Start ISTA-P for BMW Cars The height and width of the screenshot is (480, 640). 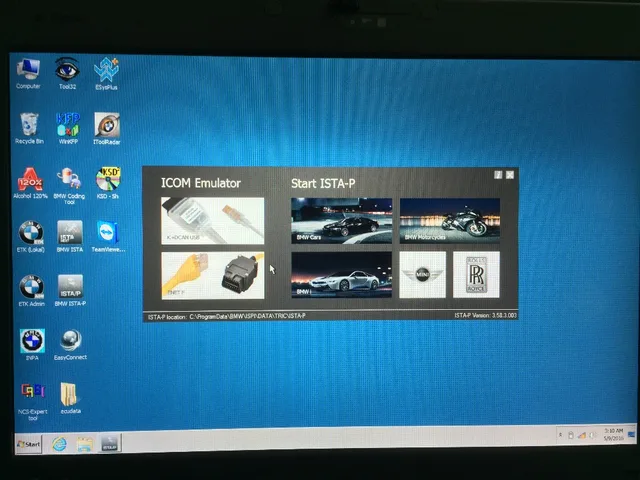pyautogui.click(x=342, y=221)
